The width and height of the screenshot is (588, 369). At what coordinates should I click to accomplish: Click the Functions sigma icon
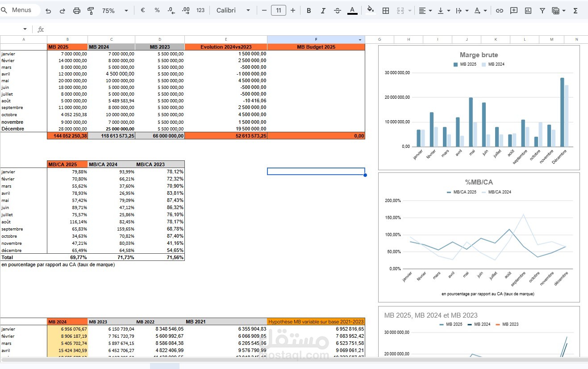click(x=575, y=10)
